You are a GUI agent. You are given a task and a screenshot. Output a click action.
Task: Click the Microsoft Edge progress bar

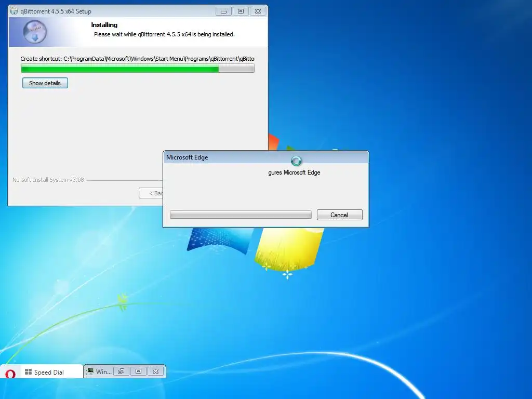[x=241, y=215]
